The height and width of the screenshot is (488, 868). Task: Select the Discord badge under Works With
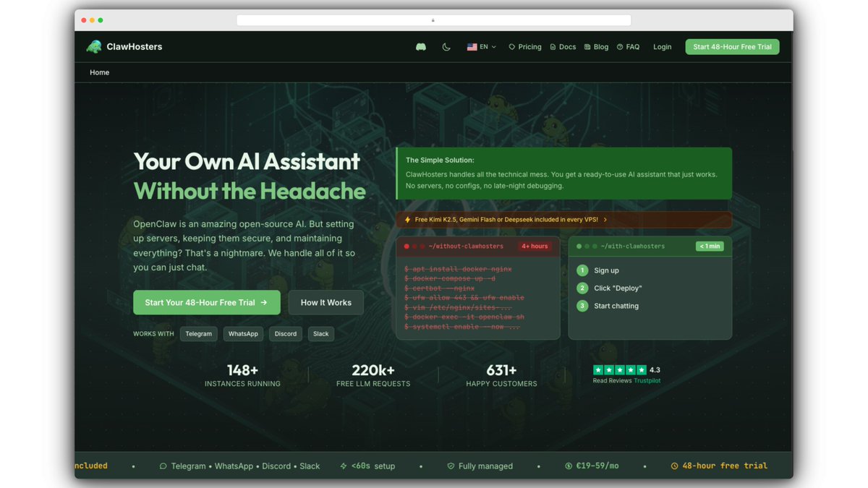[286, 334]
